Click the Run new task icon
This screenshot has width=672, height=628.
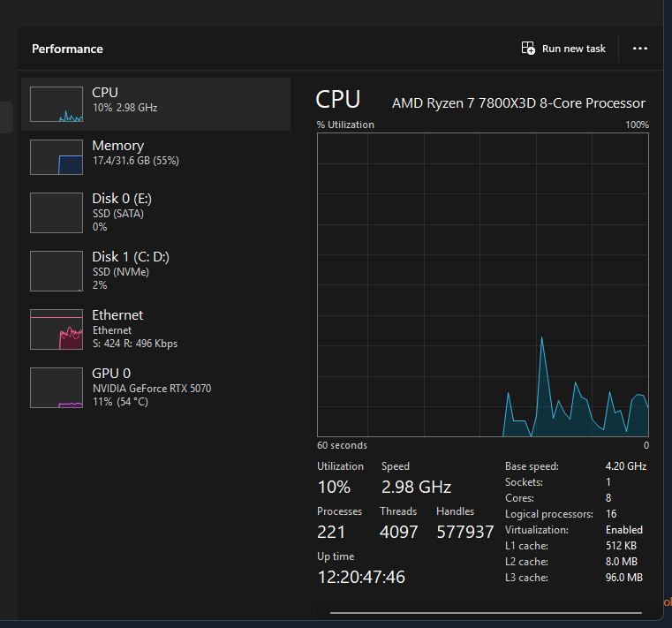point(528,49)
